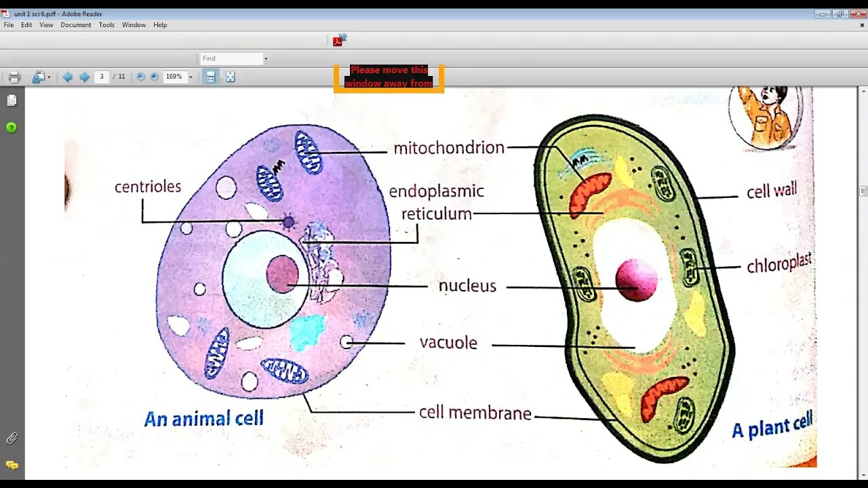
Task: Open the zoom percentage dropdown arrow
Action: pyautogui.click(x=191, y=77)
